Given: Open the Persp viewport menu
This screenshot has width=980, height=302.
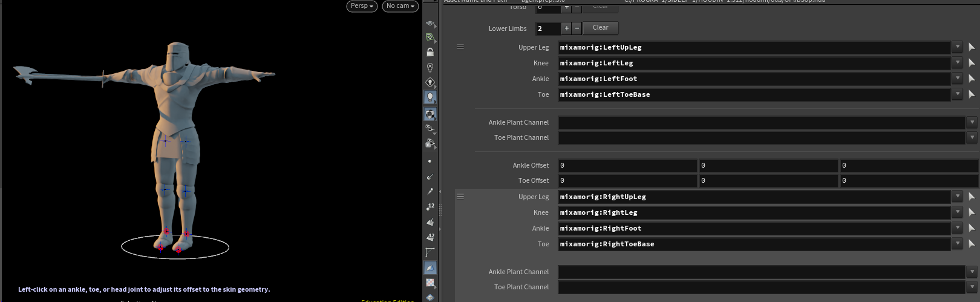Looking at the screenshot, I should pyautogui.click(x=362, y=6).
